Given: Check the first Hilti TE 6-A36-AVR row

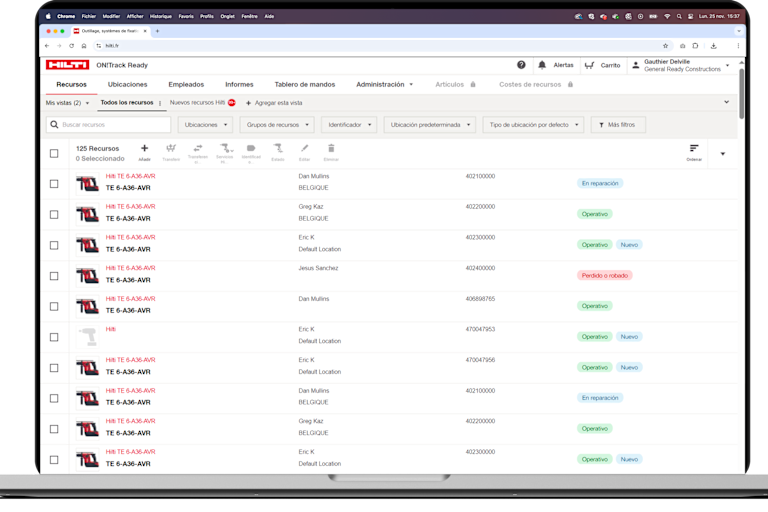Looking at the screenshot, I should pyautogui.click(x=54, y=183).
